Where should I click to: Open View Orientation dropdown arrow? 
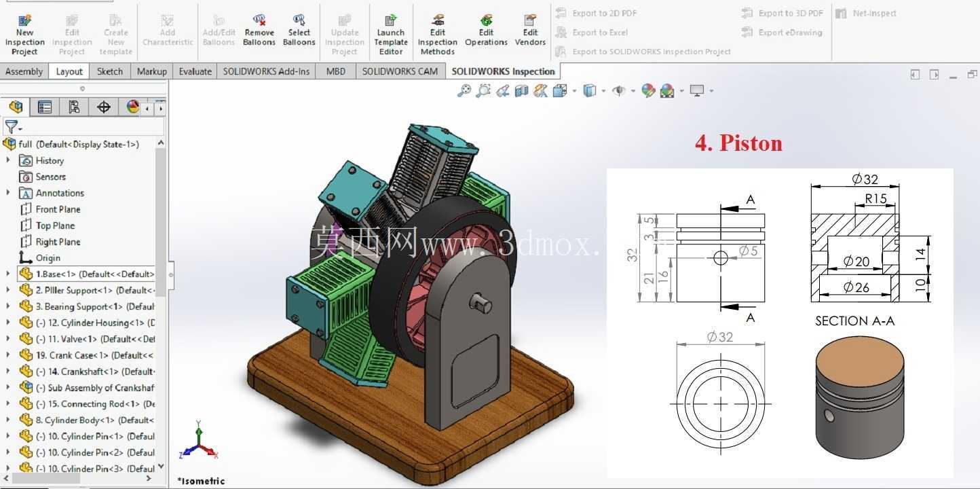point(574,91)
